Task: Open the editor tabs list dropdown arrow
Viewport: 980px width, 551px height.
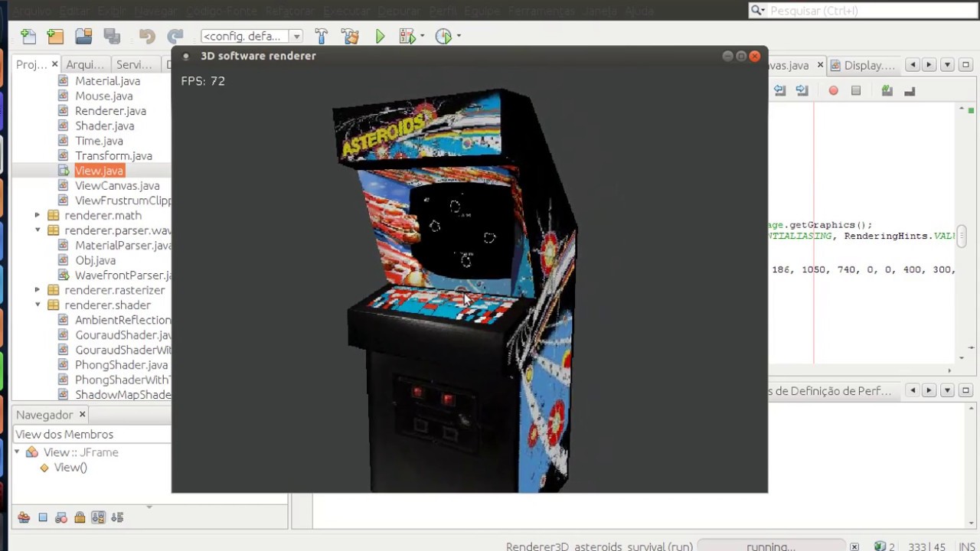Action: tap(948, 65)
